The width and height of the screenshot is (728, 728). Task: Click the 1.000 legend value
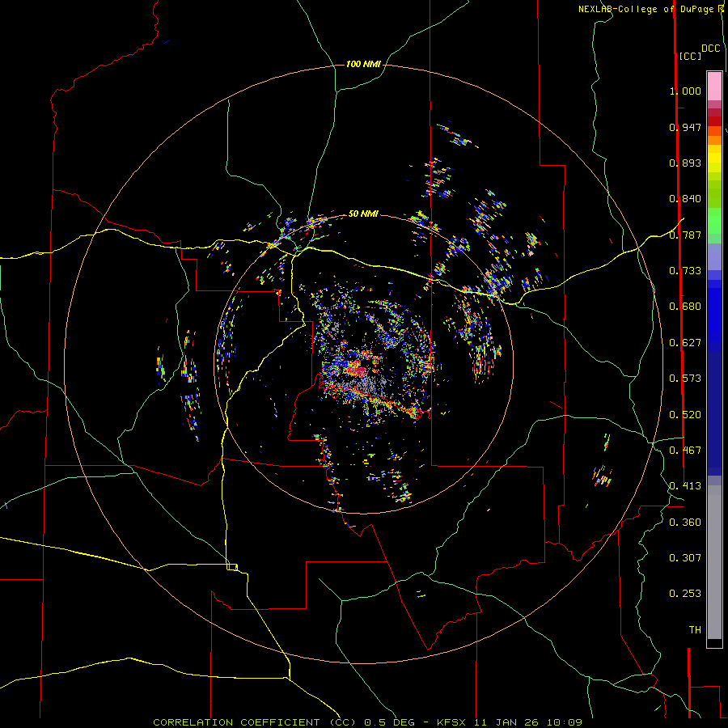point(685,91)
